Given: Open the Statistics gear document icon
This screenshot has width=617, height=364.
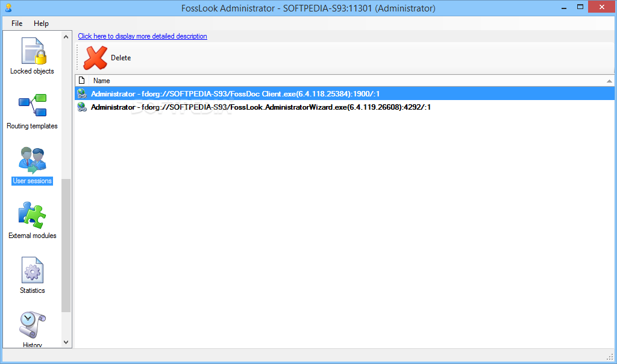Looking at the screenshot, I should tap(33, 270).
